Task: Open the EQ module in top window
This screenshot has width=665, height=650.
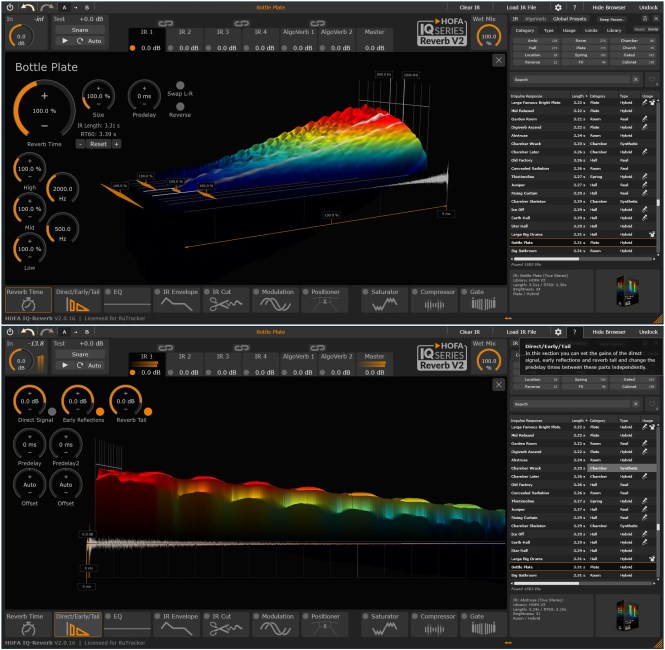Action: (127, 300)
